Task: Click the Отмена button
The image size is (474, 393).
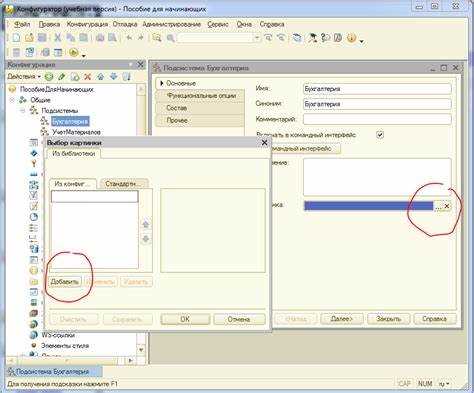Action: point(239,319)
